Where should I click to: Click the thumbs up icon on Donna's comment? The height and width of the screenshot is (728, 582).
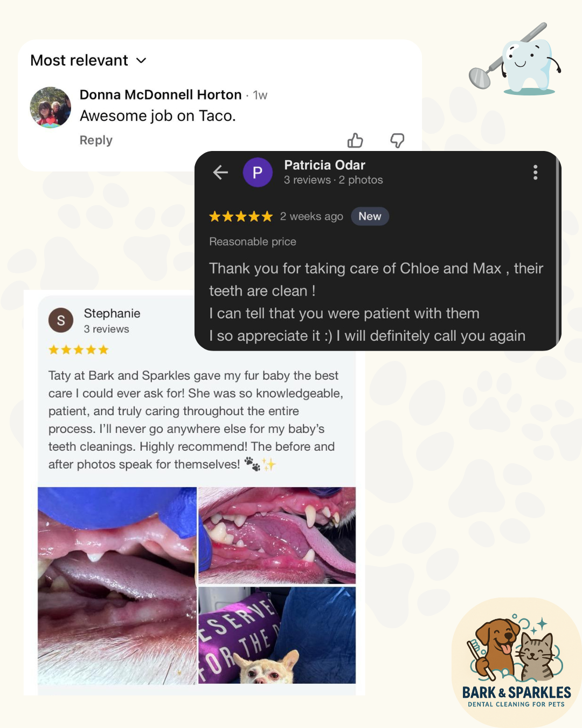[x=355, y=141]
